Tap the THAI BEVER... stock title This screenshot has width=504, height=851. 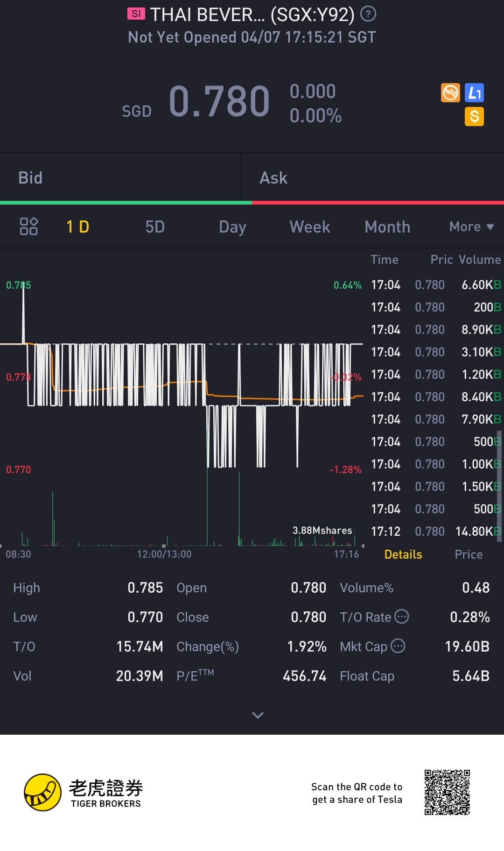[x=252, y=14]
